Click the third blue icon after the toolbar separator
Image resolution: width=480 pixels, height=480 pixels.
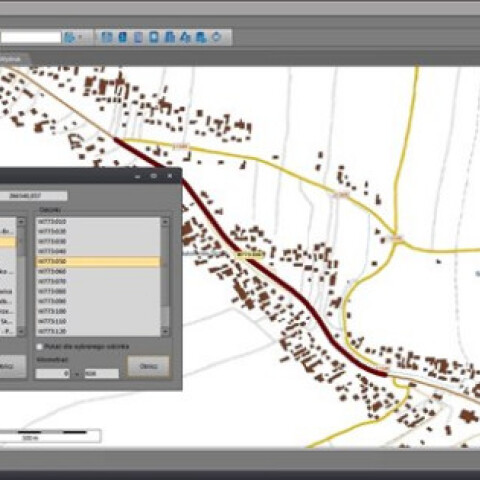point(138,37)
